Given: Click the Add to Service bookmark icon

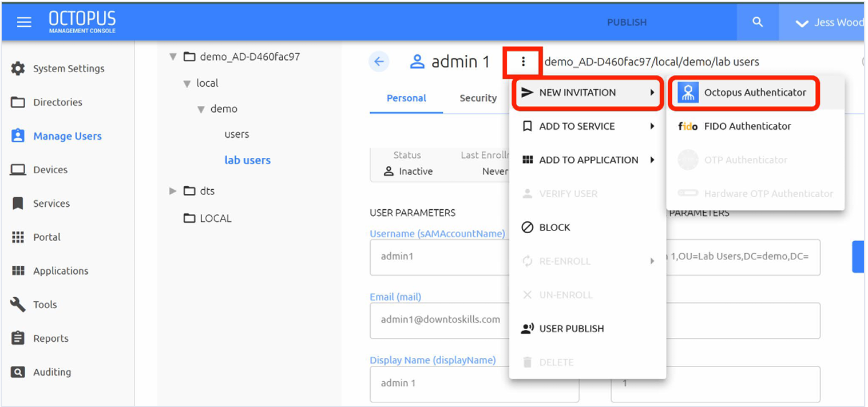Looking at the screenshot, I should point(528,126).
